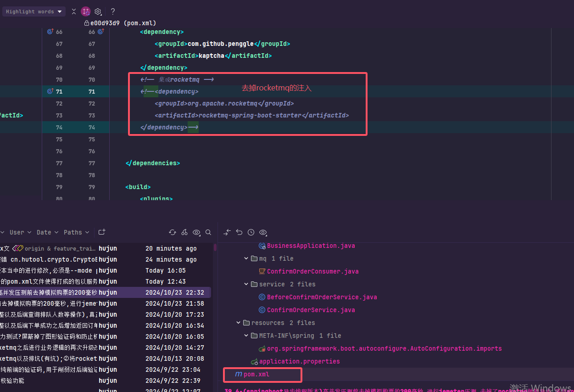Click expand/collapse all icon in changes toolbar

pyautogui.click(x=227, y=232)
